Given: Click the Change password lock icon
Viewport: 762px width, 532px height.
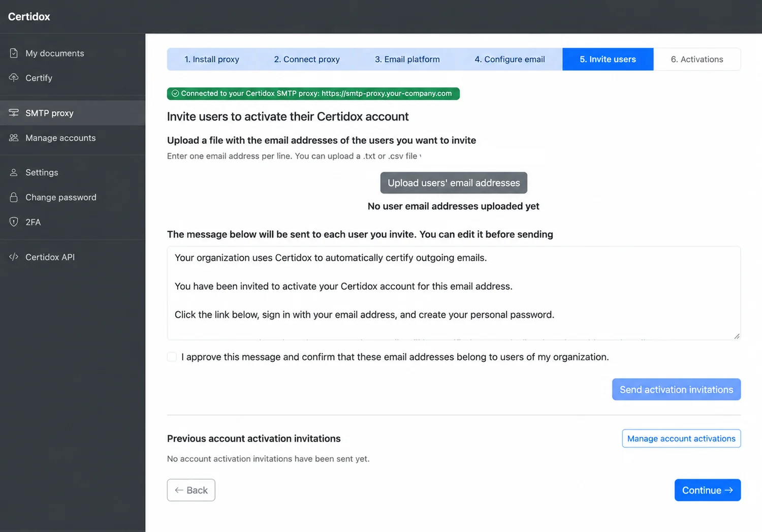Looking at the screenshot, I should [x=14, y=197].
